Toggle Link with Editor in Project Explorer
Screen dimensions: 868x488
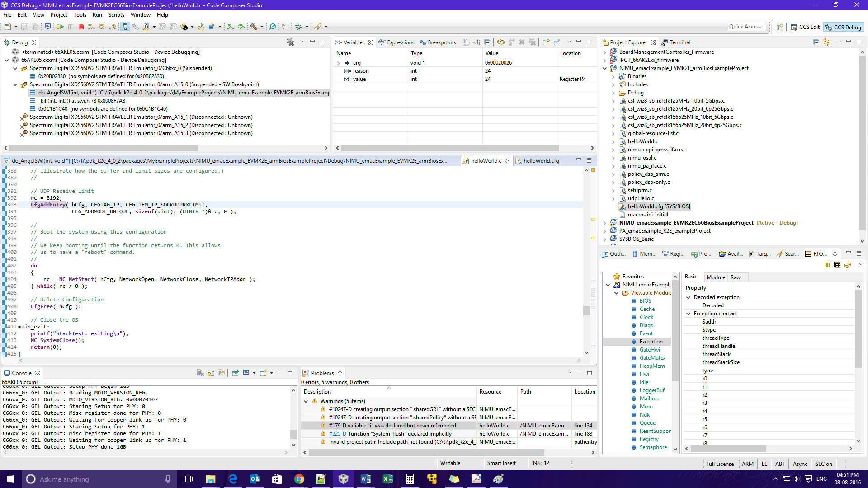[x=826, y=42]
